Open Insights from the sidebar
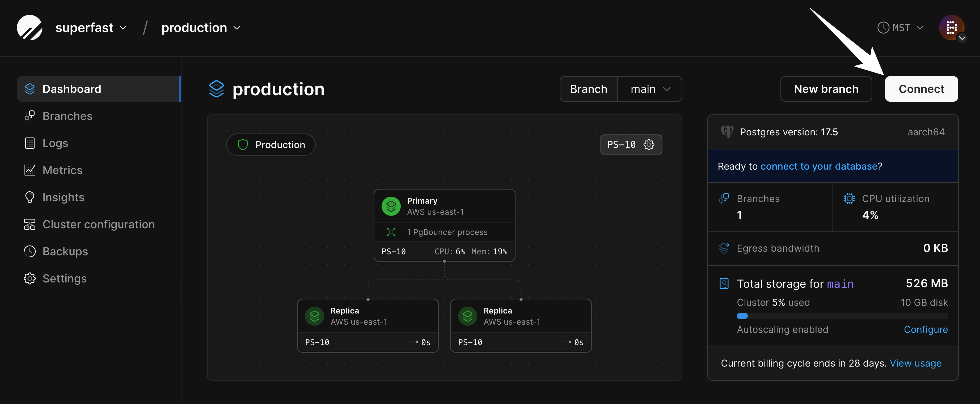Image resolution: width=980 pixels, height=404 pixels. [x=63, y=197]
